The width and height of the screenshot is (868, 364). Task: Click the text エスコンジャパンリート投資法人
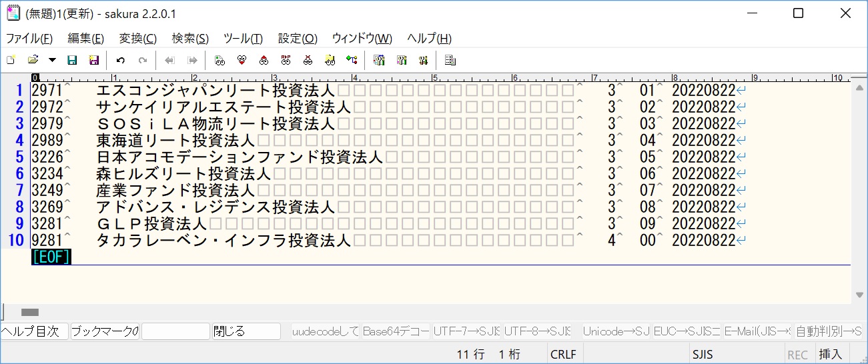(215, 90)
